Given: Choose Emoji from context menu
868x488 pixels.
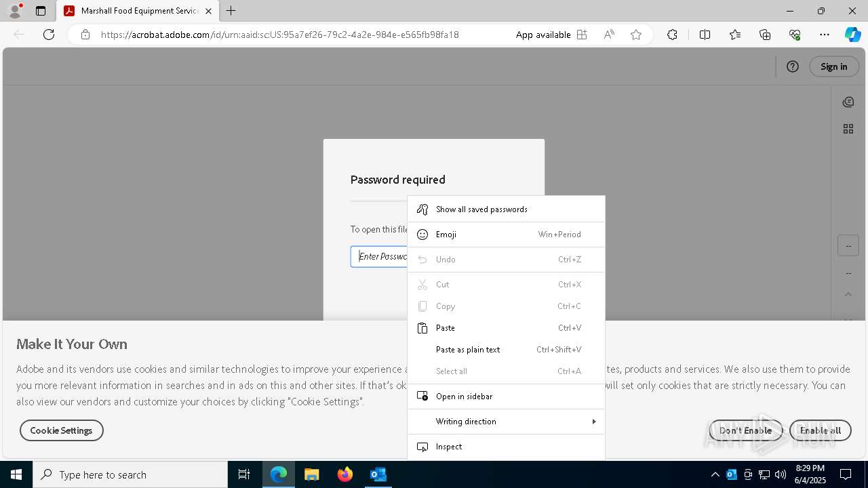Looking at the screenshot, I should click(x=506, y=235).
